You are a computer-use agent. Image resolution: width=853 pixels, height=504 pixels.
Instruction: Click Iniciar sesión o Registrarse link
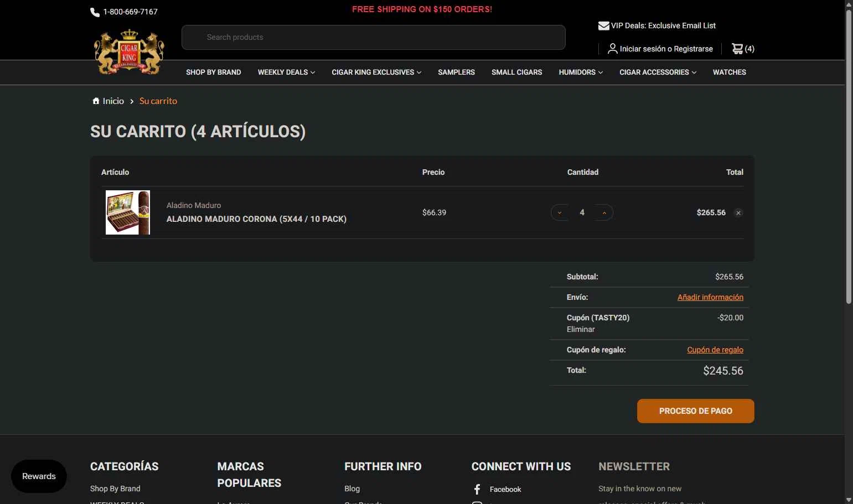(666, 49)
